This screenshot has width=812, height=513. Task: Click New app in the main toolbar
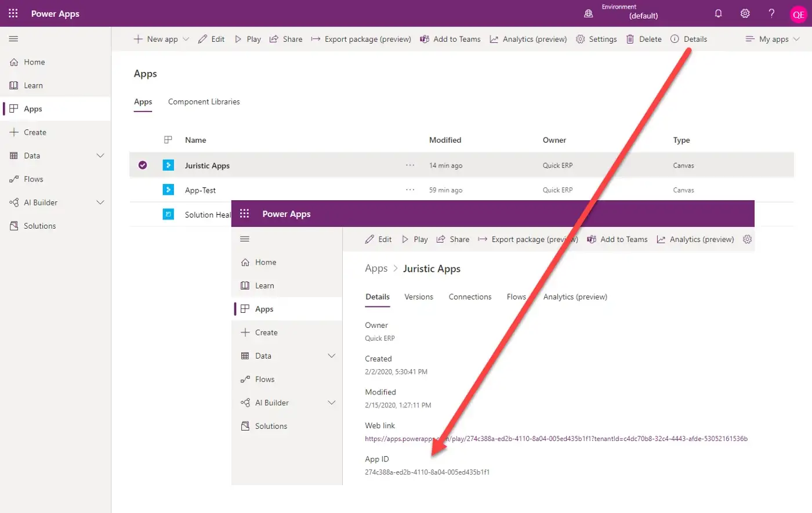click(x=155, y=39)
